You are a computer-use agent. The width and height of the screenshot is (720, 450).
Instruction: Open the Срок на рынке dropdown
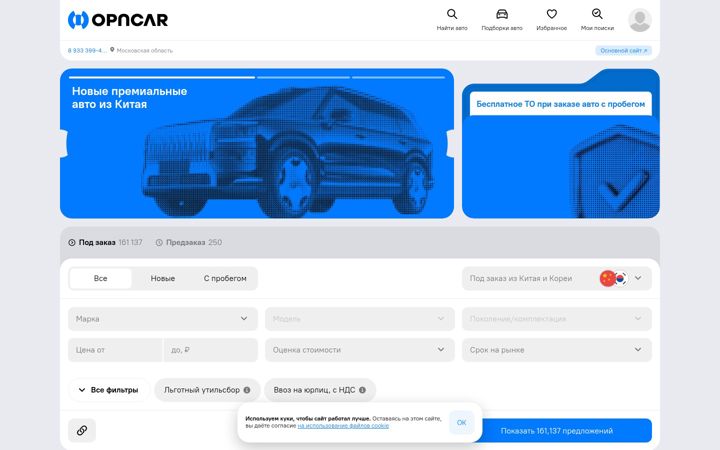click(x=557, y=350)
